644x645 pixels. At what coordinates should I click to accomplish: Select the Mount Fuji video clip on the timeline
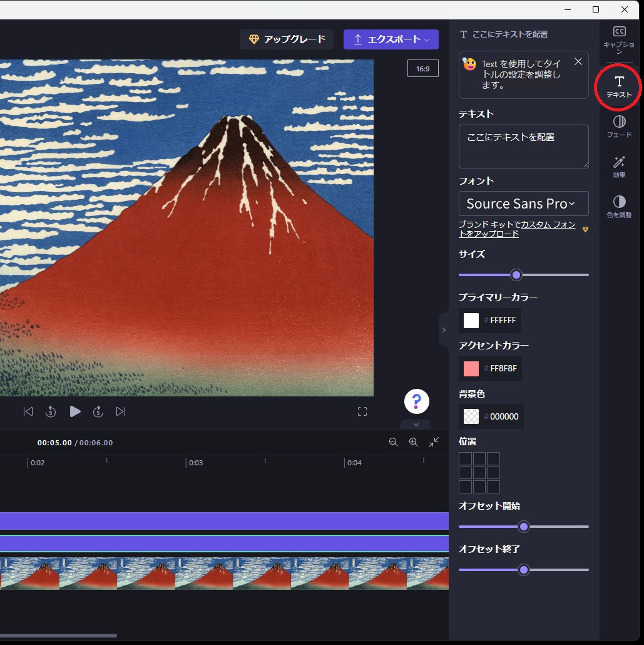click(x=224, y=574)
